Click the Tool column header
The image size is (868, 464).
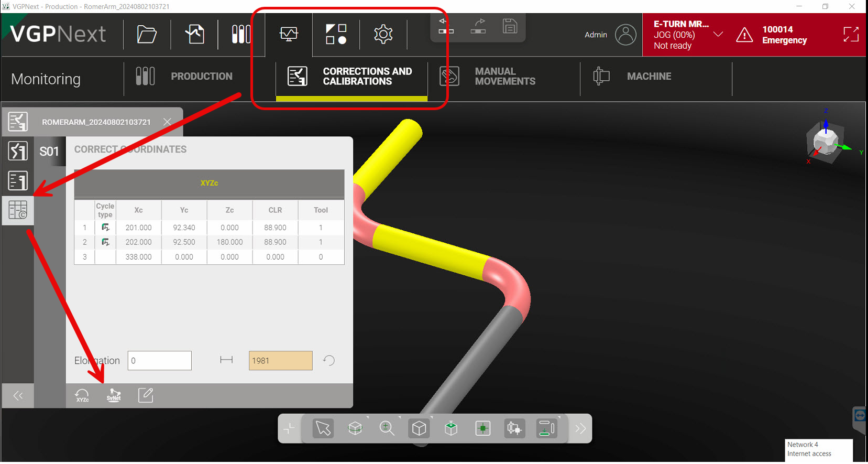tap(321, 210)
